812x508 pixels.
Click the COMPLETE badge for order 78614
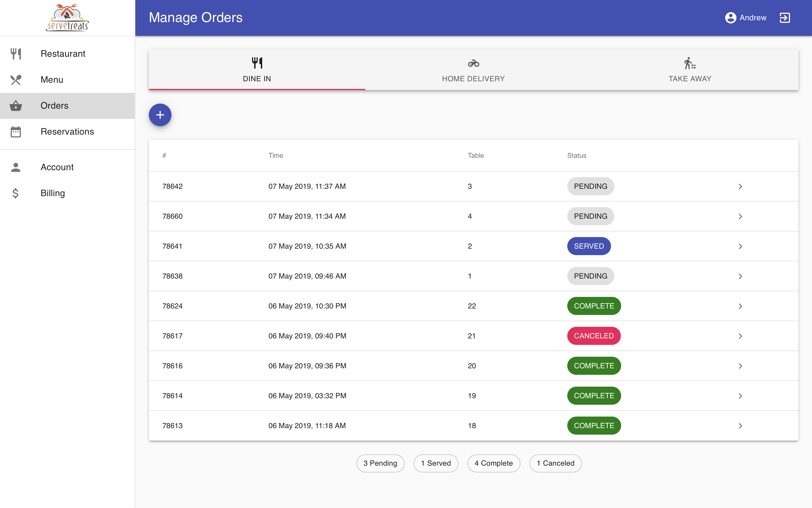[x=594, y=396]
